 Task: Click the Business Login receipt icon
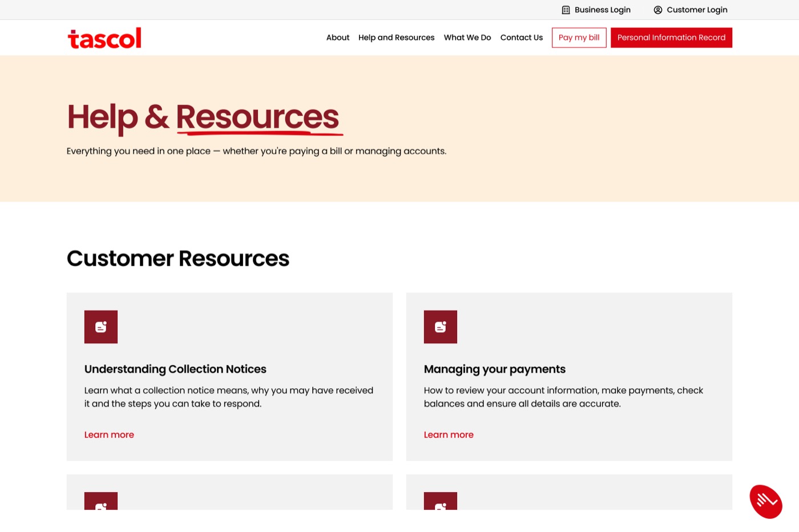point(566,10)
